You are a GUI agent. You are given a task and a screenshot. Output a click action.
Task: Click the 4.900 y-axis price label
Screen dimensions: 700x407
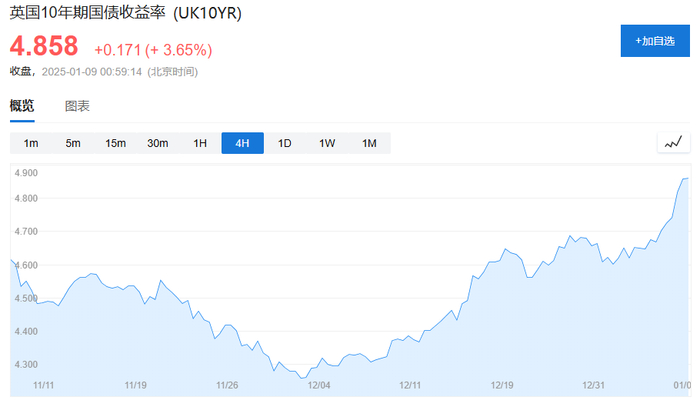pos(26,173)
